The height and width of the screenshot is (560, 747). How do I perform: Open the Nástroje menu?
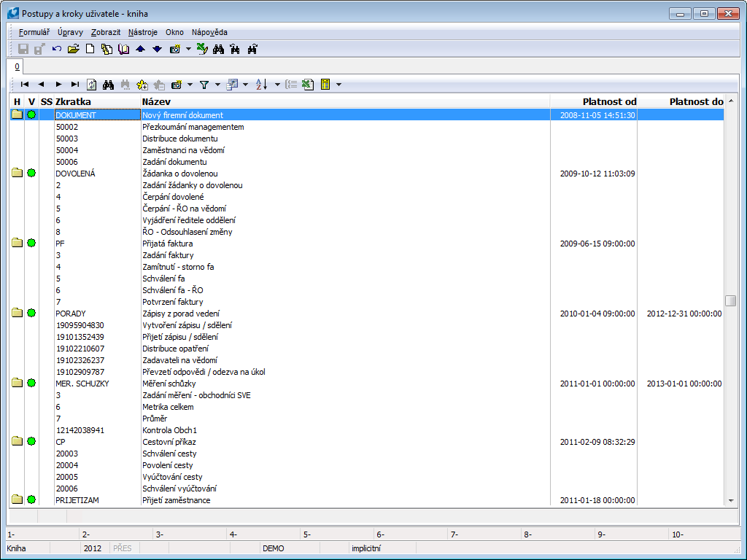point(143,32)
